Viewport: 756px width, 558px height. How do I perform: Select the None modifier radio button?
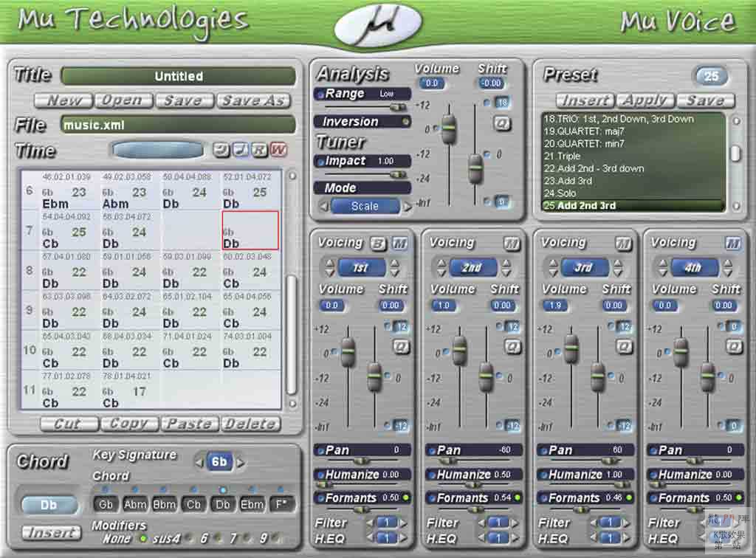point(142,538)
